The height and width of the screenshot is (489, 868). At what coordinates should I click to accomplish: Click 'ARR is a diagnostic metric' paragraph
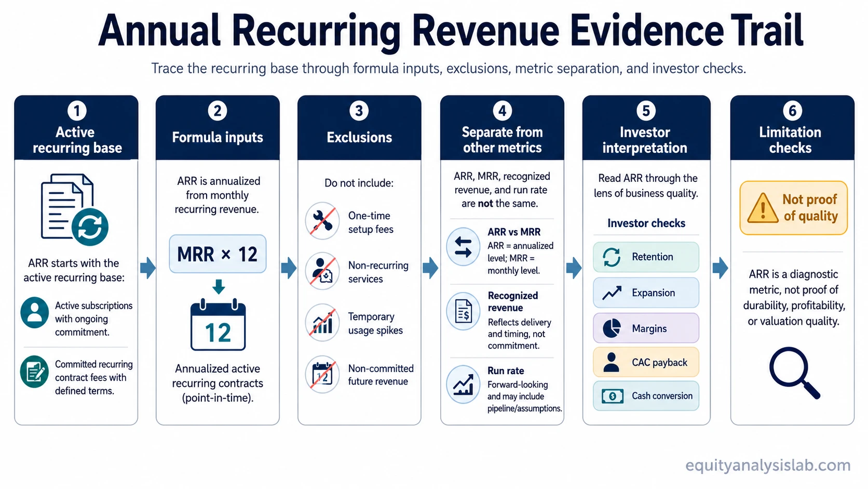pos(794,298)
